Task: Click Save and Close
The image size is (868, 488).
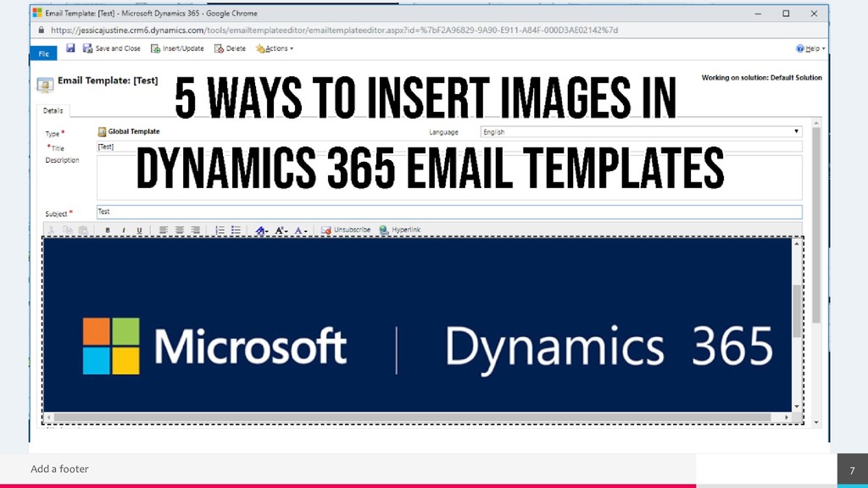Action: (112, 48)
